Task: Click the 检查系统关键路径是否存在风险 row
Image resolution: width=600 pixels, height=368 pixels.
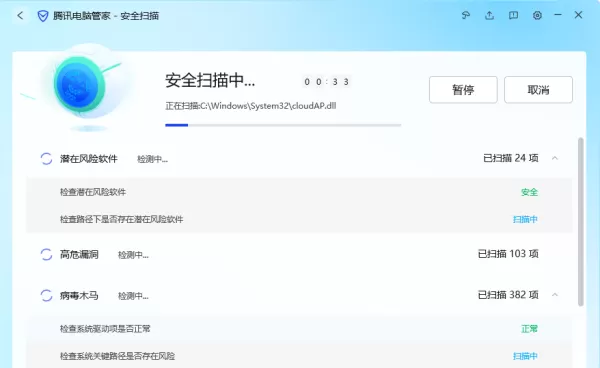Action: coord(299,356)
